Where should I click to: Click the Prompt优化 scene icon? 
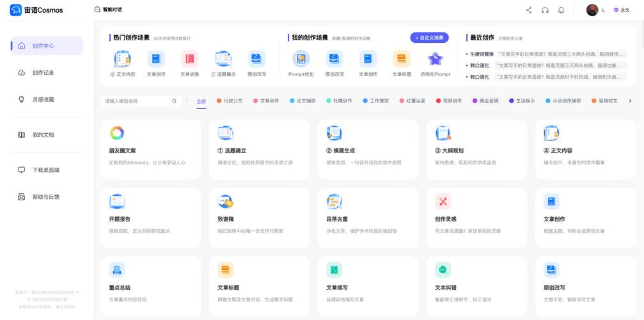301,60
